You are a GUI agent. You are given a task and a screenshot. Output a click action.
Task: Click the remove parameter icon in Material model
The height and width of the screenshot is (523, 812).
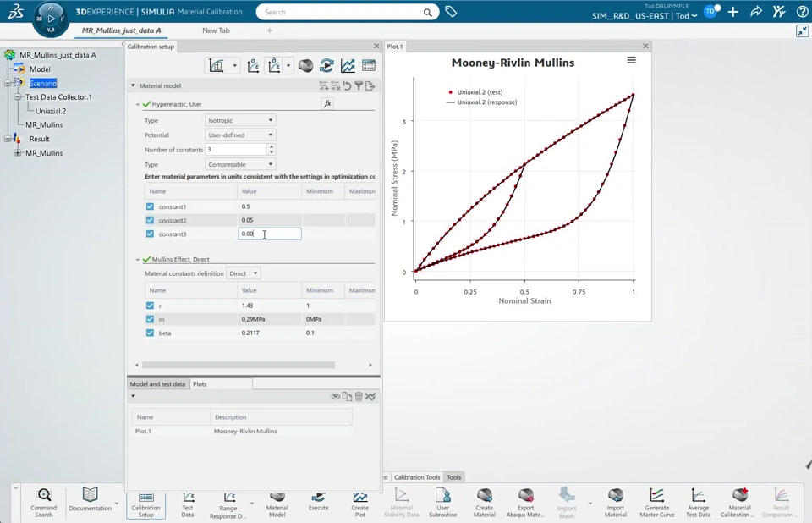coord(335,86)
